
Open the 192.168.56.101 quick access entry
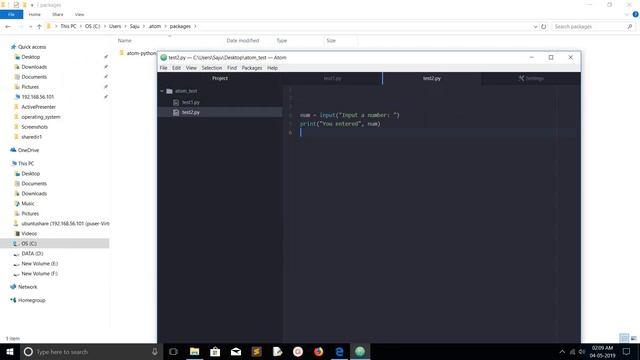click(37, 97)
